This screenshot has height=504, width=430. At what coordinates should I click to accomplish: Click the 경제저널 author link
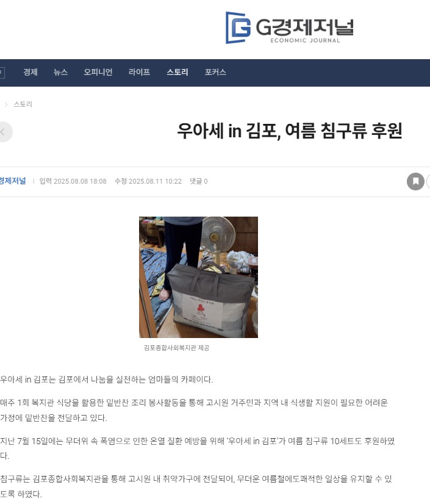coord(13,181)
